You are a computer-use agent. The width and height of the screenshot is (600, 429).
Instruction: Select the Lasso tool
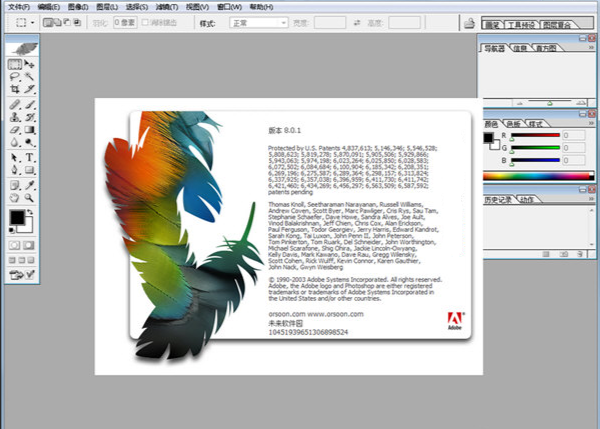point(15,77)
